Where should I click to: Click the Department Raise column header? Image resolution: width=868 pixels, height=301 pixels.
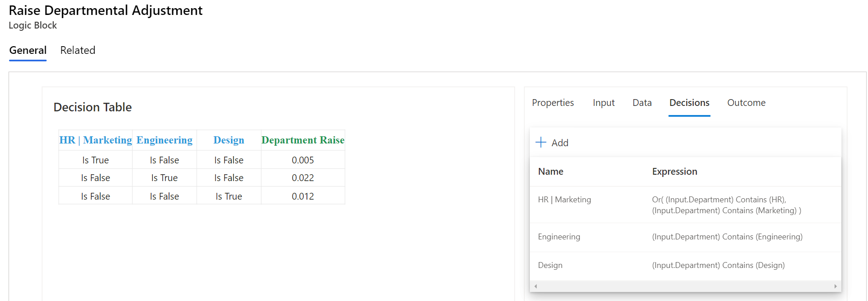(303, 140)
